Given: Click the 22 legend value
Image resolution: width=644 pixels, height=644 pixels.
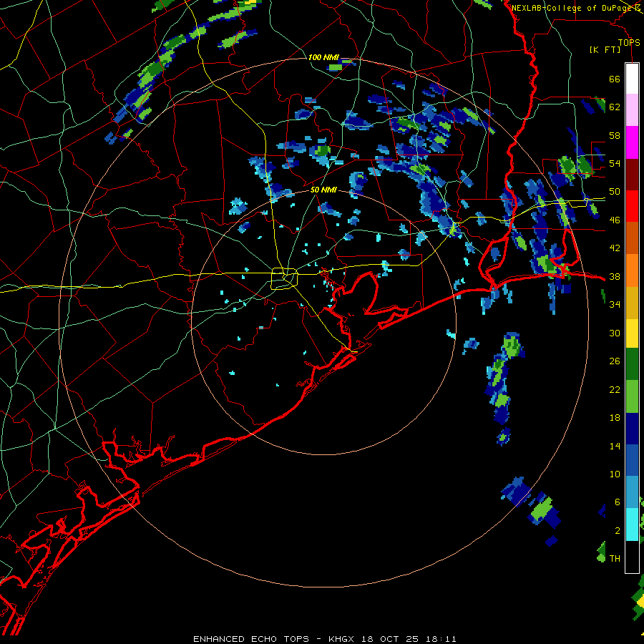Looking at the screenshot, I should click(x=615, y=389).
